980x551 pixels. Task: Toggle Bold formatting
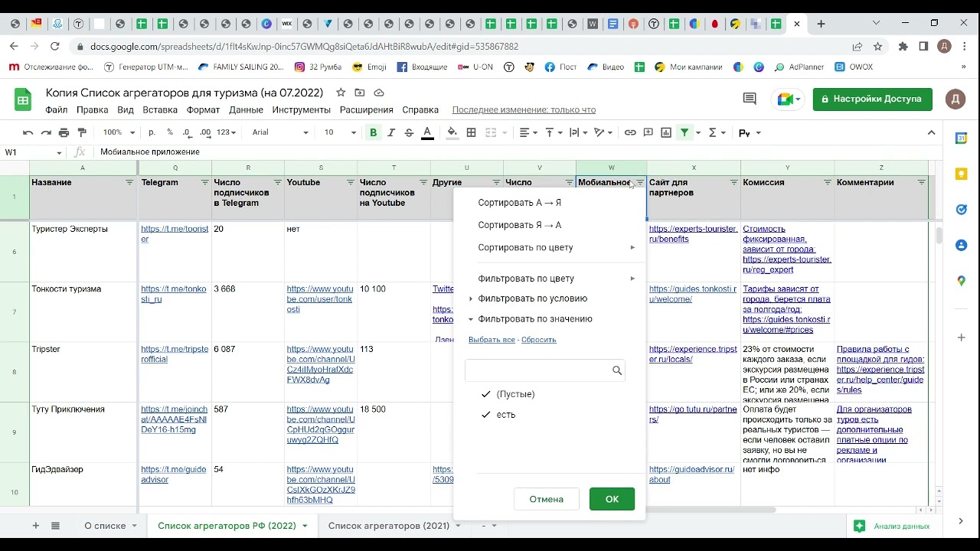tap(374, 132)
